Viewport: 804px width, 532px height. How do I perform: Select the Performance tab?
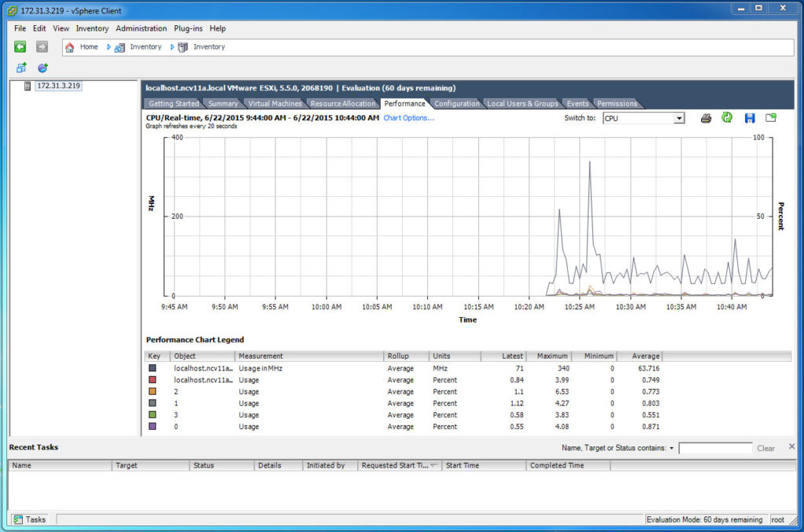click(x=404, y=104)
